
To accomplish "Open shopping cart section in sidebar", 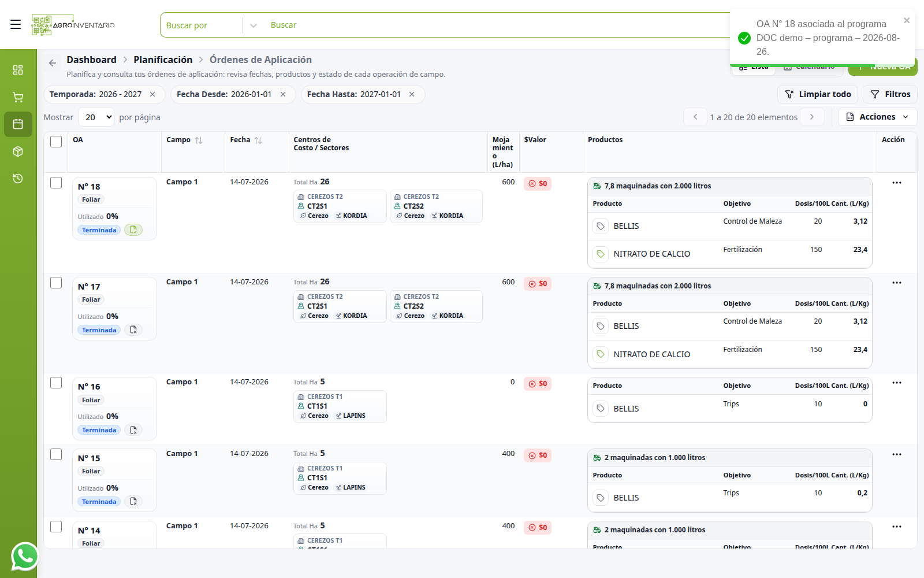I will click(x=18, y=97).
